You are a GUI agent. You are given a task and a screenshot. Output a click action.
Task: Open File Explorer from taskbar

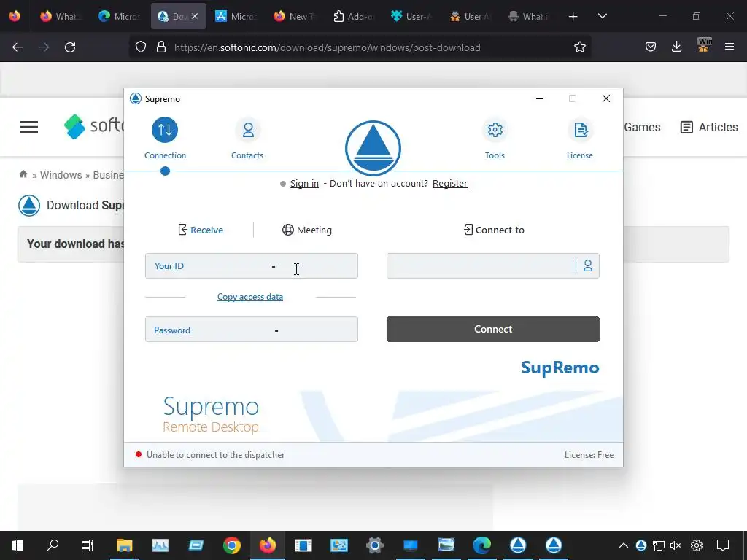point(124,545)
